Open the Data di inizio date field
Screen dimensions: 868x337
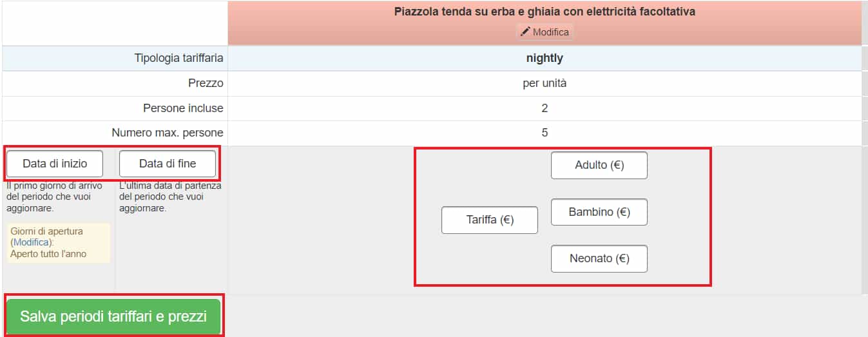55,164
